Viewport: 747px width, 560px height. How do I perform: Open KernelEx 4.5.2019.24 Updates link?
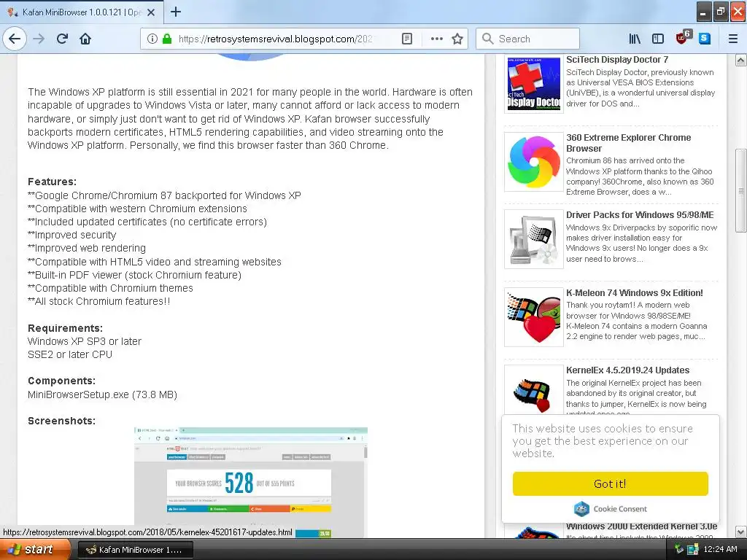point(627,370)
